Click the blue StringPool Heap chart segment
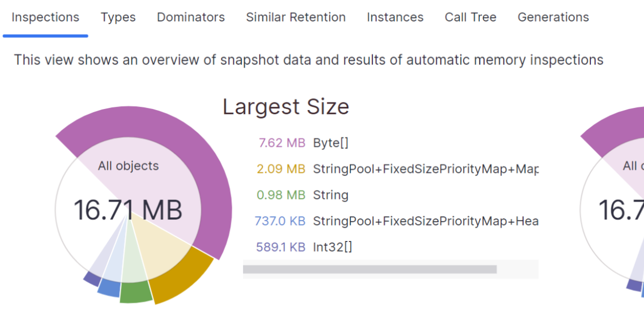 tap(109, 287)
